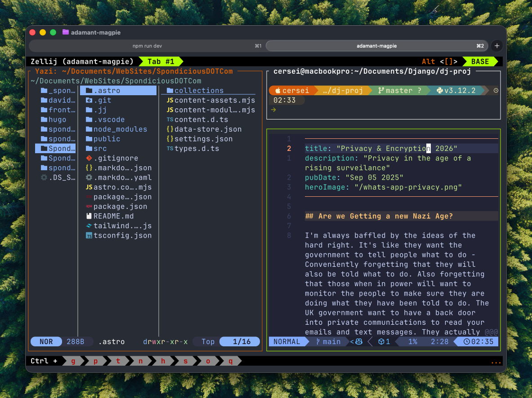Click the TS icon next to content.d.ts
532x398 pixels.
pos(170,119)
